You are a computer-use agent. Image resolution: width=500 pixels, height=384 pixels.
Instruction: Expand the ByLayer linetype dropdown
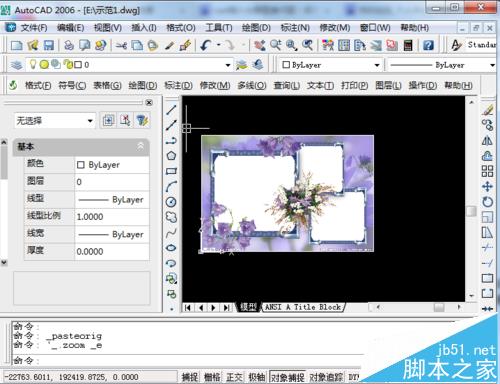click(x=492, y=65)
